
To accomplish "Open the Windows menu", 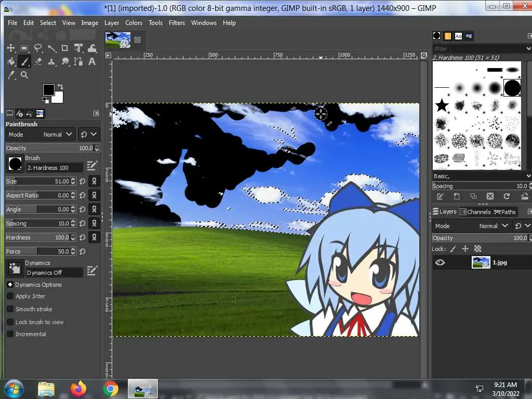I will tap(204, 23).
